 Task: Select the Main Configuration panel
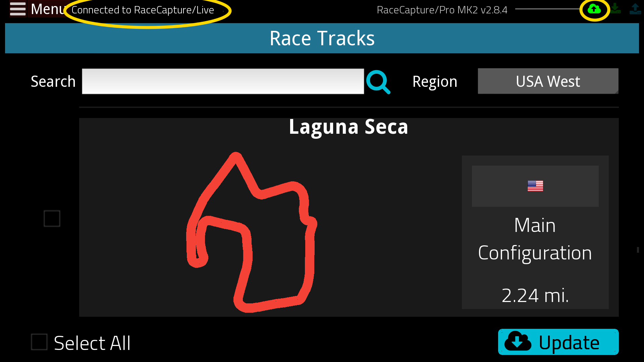(x=535, y=232)
